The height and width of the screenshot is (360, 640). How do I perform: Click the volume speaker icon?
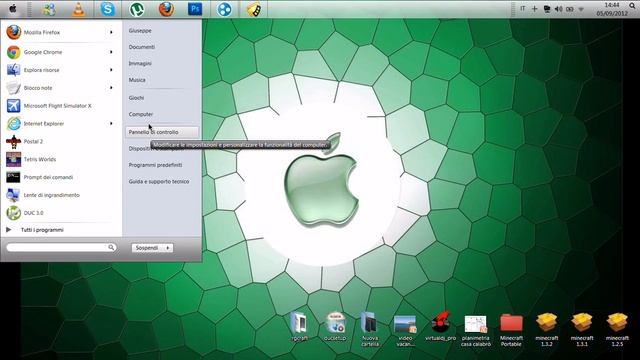click(x=558, y=9)
